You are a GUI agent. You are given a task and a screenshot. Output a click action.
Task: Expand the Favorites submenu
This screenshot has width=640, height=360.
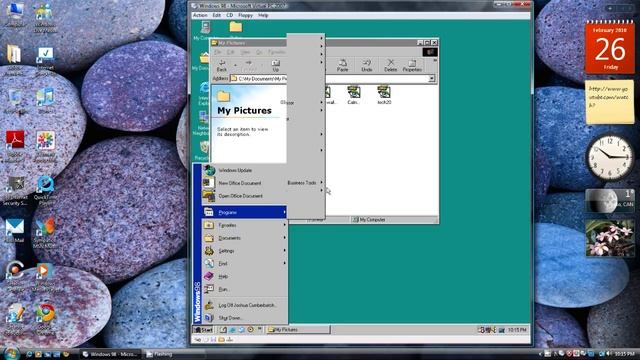(244, 225)
